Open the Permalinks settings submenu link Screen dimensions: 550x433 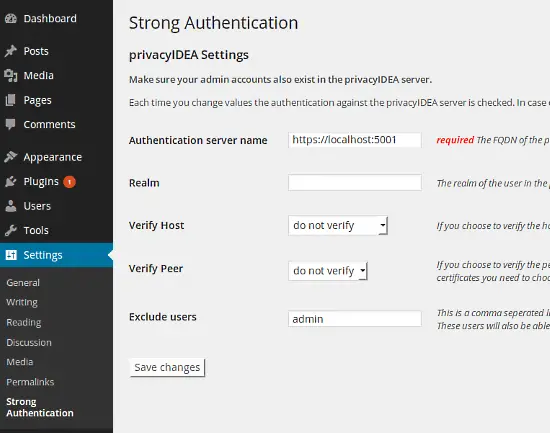click(x=30, y=382)
